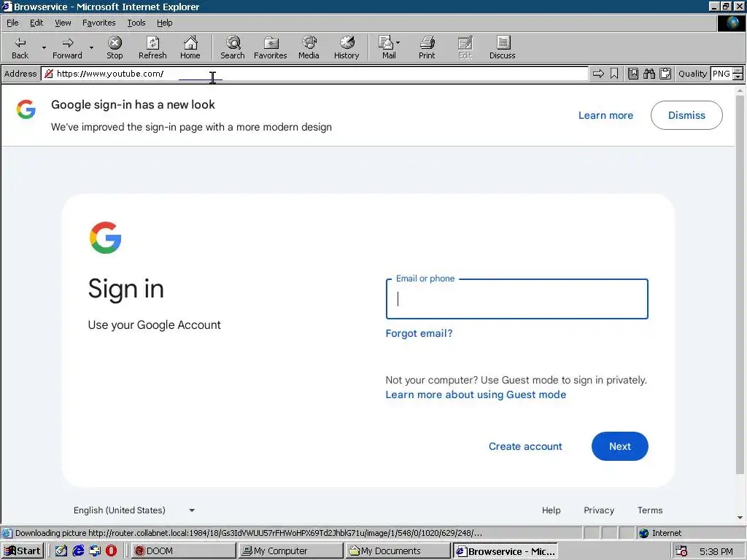This screenshot has height=560, width=747.
Task: Launch the notepad quick launch icon
Action: pos(61,551)
